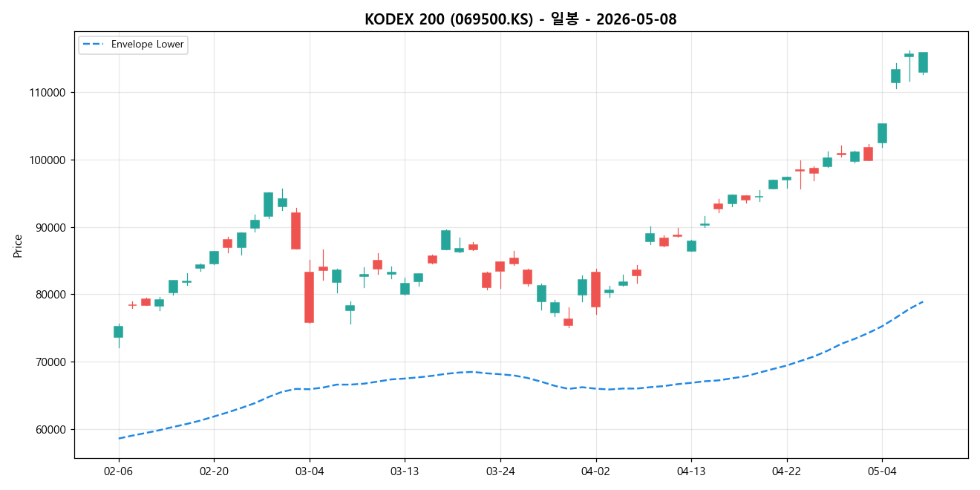
Task: Click the 02-06 x-axis date label
Action: 118,471
